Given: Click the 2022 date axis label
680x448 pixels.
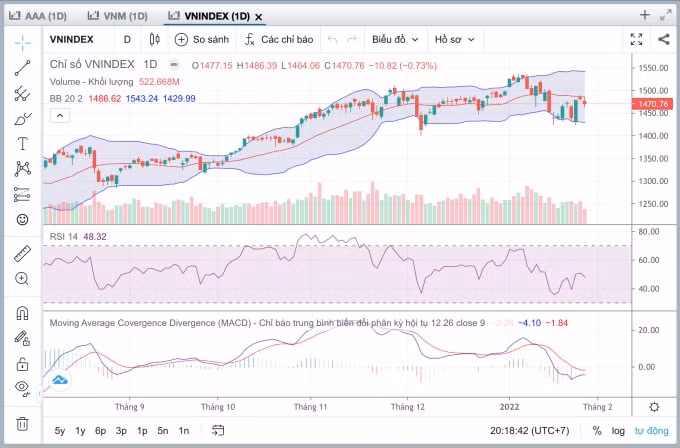Looking at the screenshot, I should pos(509,407).
